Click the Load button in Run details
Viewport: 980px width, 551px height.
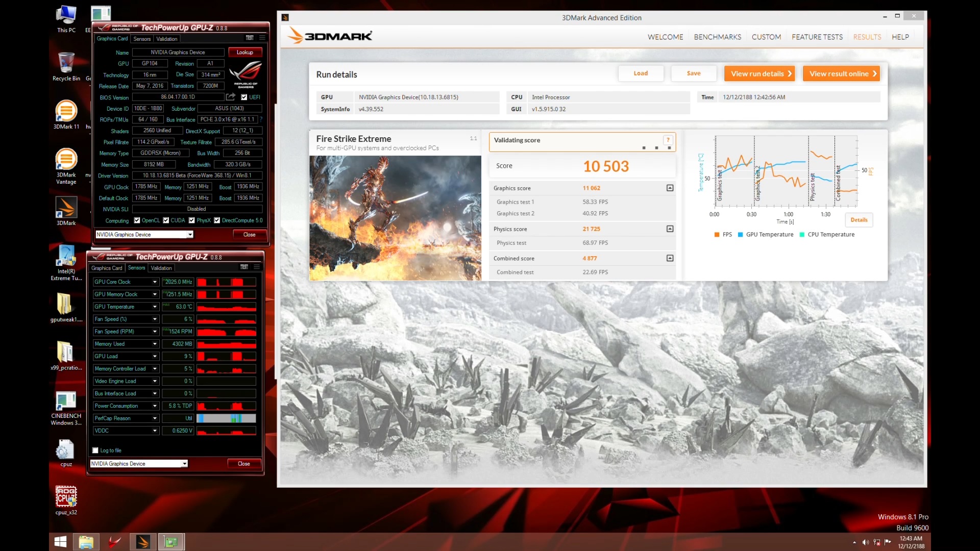click(x=641, y=73)
